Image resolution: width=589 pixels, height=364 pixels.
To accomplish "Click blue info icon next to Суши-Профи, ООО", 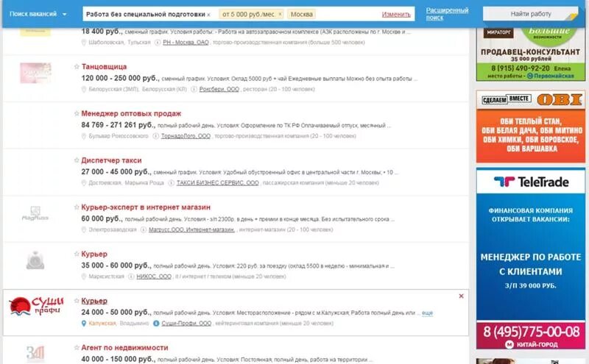I will coord(156,324).
